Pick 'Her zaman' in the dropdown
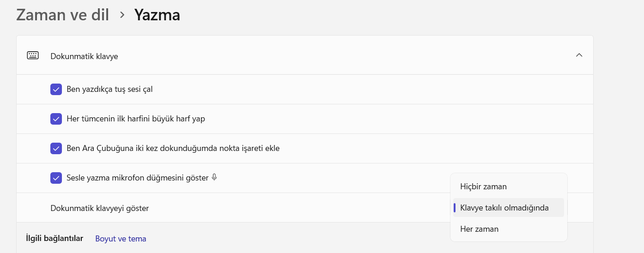Viewport: 644px width, 253px height. [479, 229]
